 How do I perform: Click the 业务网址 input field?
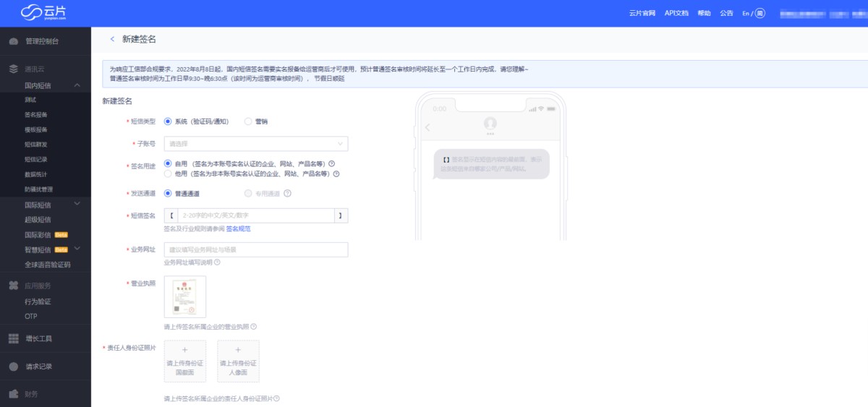point(256,249)
